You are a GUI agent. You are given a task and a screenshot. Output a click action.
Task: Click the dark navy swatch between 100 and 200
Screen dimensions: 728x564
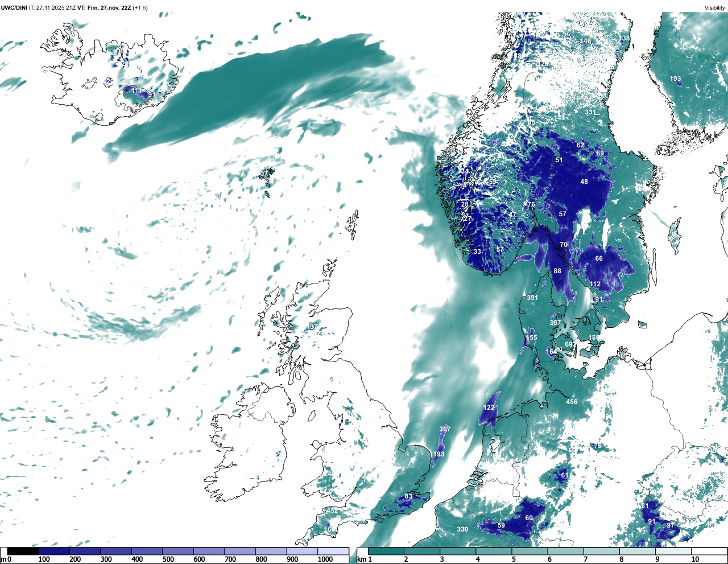tap(53, 551)
